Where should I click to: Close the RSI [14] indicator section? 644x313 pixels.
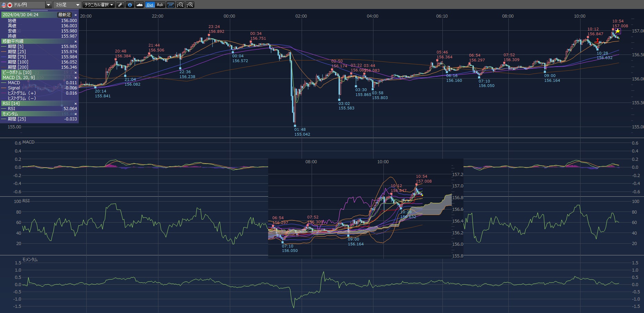pos(76,104)
